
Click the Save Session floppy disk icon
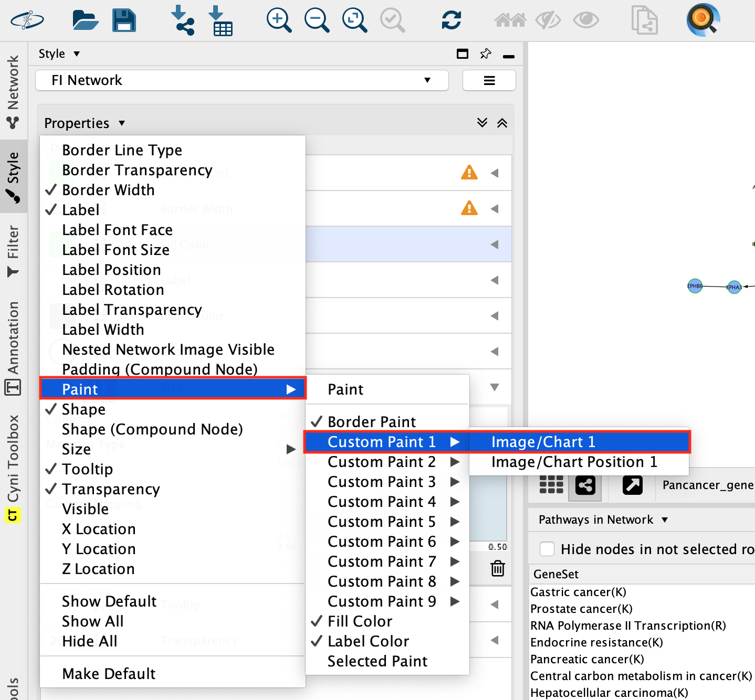tap(124, 20)
